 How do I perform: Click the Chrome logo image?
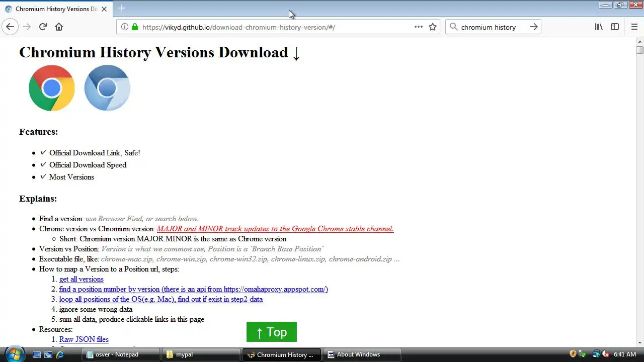pos(52,88)
